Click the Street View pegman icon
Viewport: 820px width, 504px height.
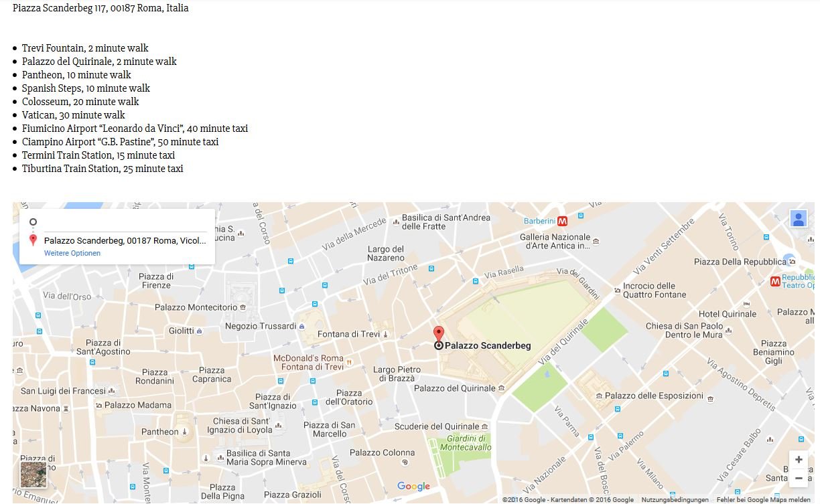click(799, 219)
